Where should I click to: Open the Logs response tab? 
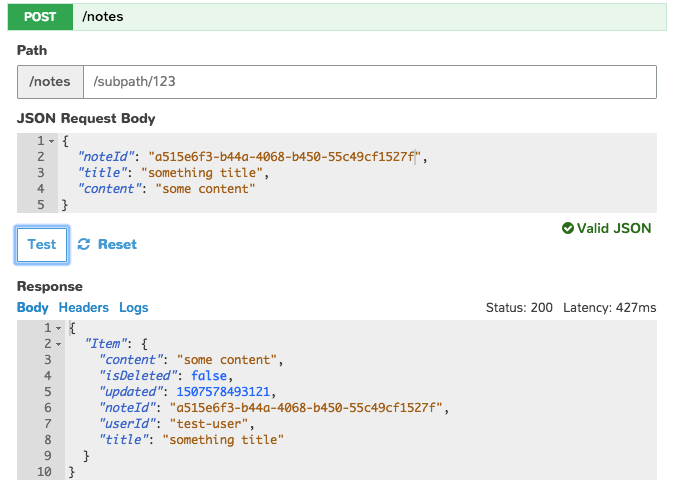pos(133,307)
